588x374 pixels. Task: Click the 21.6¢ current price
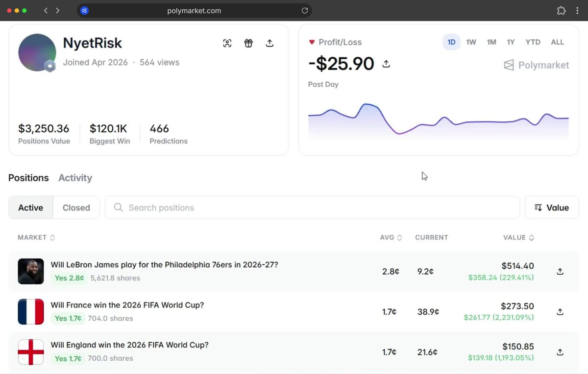click(426, 352)
